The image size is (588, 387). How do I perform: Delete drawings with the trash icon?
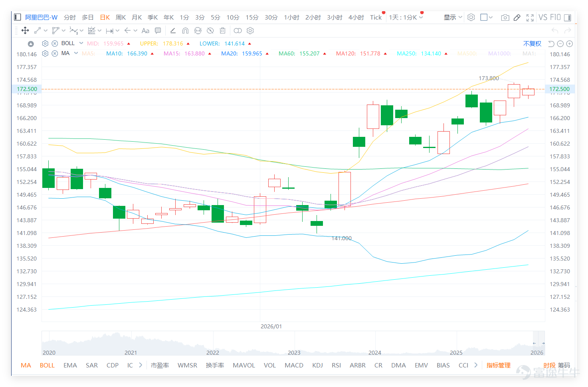click(x=223, y=31)
